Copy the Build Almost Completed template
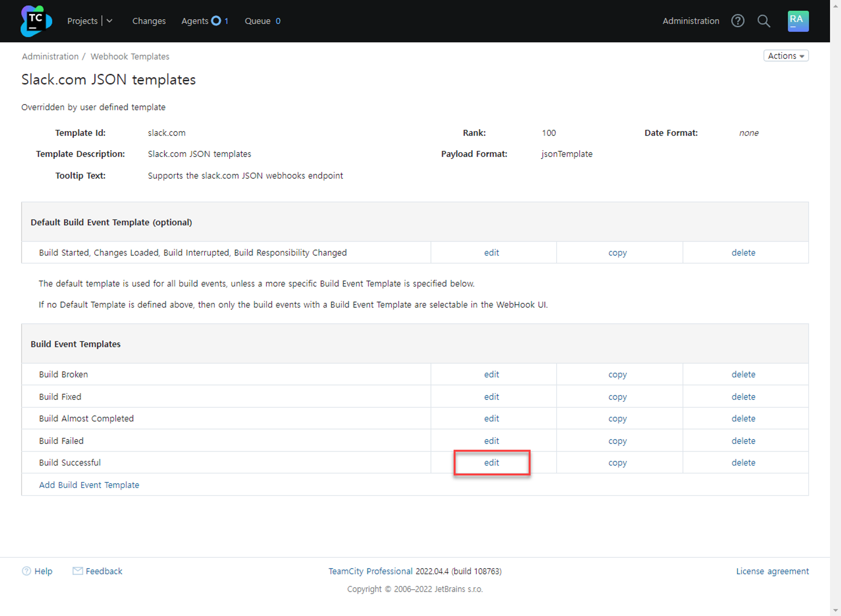Viewport: 841px width, 616px height. (x=618, y=419)
